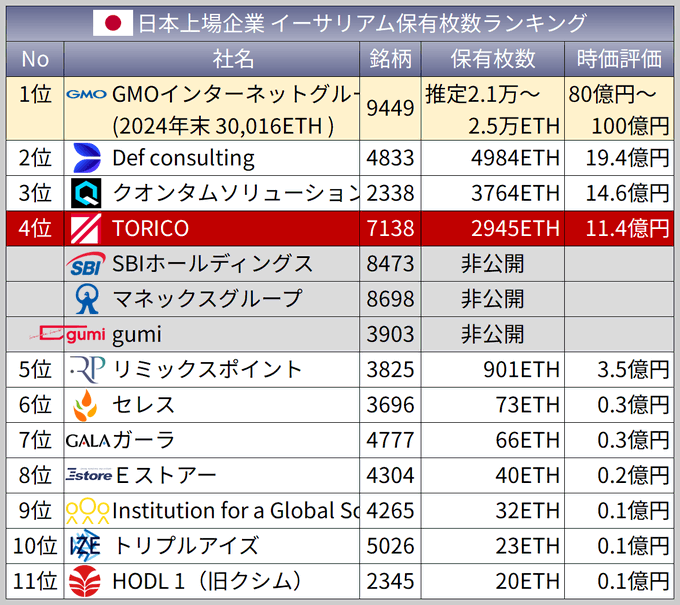Click the '銘柄' column header
Image resolution: width=680 pixels, height=605 pixels.
[390, 59]
